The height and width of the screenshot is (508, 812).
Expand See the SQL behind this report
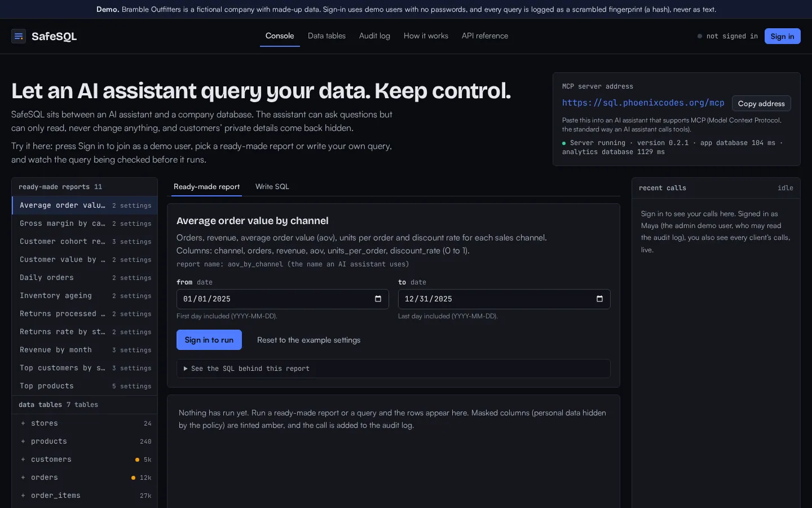point(394,369)
